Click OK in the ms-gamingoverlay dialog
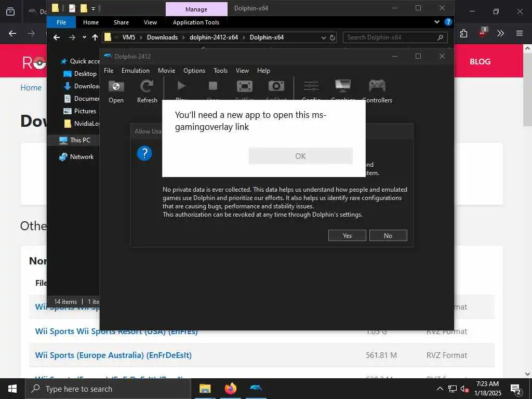 click(x=300, y=156)
